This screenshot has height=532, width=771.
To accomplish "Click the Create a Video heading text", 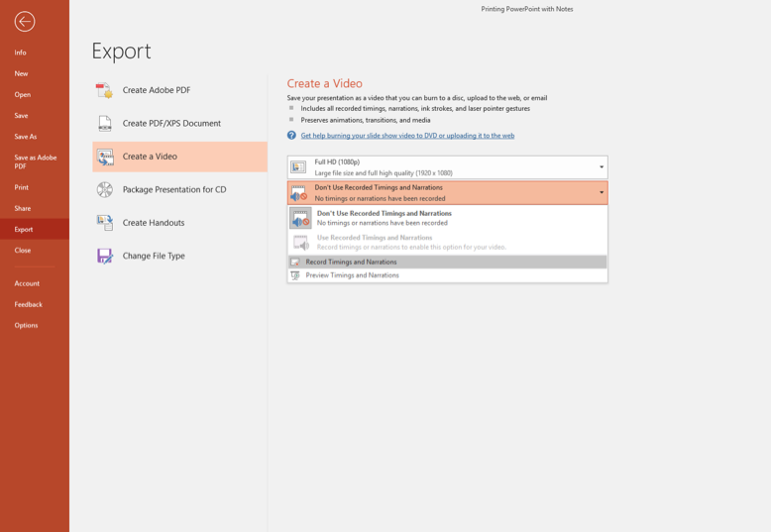I will coord(324,83).
